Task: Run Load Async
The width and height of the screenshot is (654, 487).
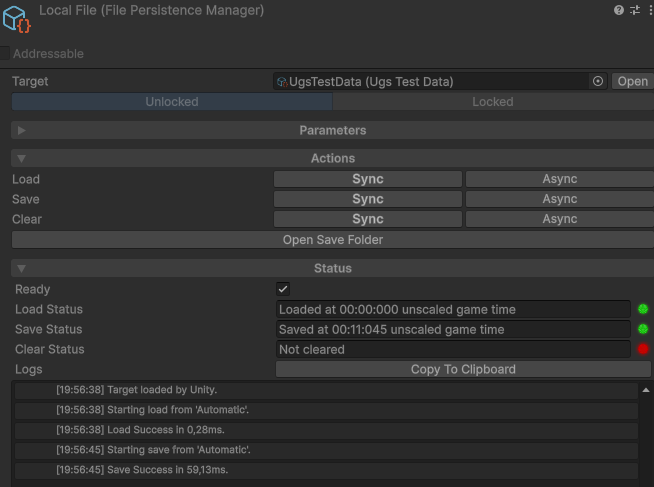Action: pyautogui.click(x=560, y=179)
